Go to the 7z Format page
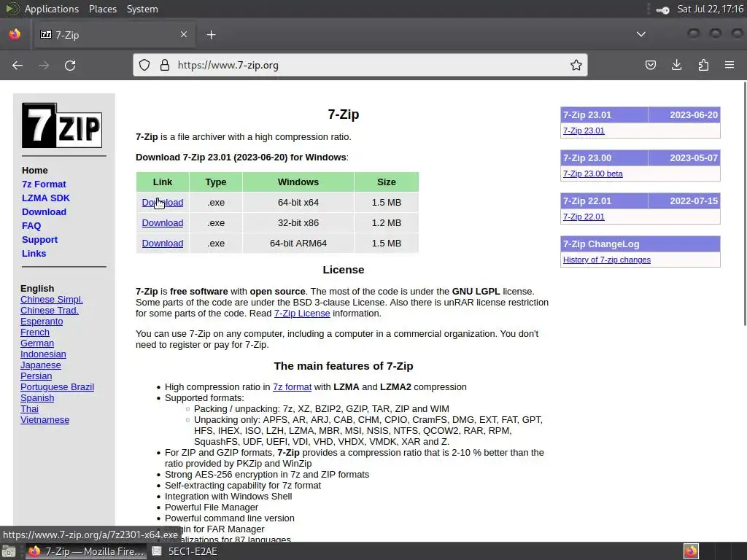 pyautogui.click(x=44, y=184)
